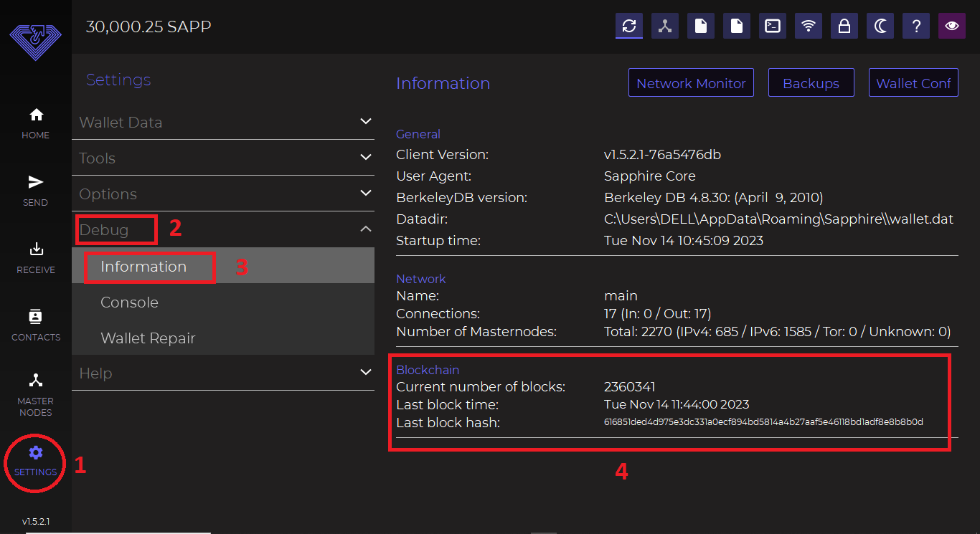Select Console under Debug menu
Image resolution: width=980 pixels, height=534 pixels.
coord(130,302)
